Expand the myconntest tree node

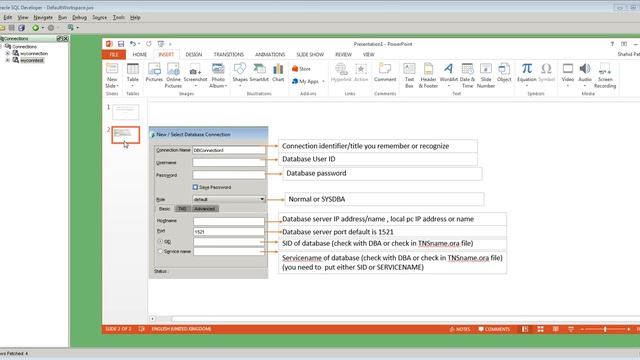coord(7,60)
